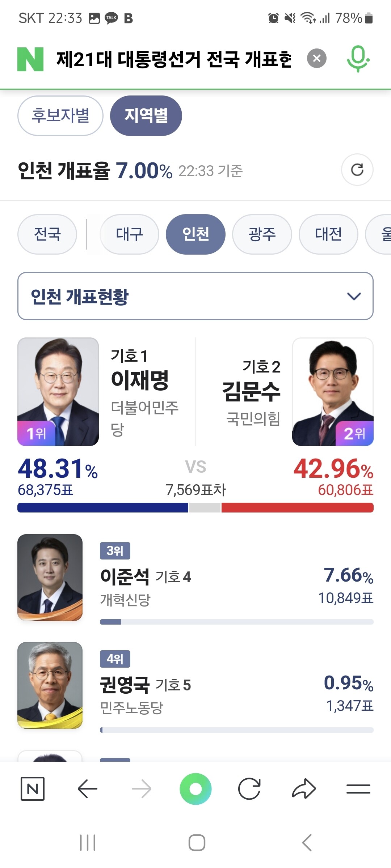
Task: Go back with the left arrow
Action: [x=87, y=788]
